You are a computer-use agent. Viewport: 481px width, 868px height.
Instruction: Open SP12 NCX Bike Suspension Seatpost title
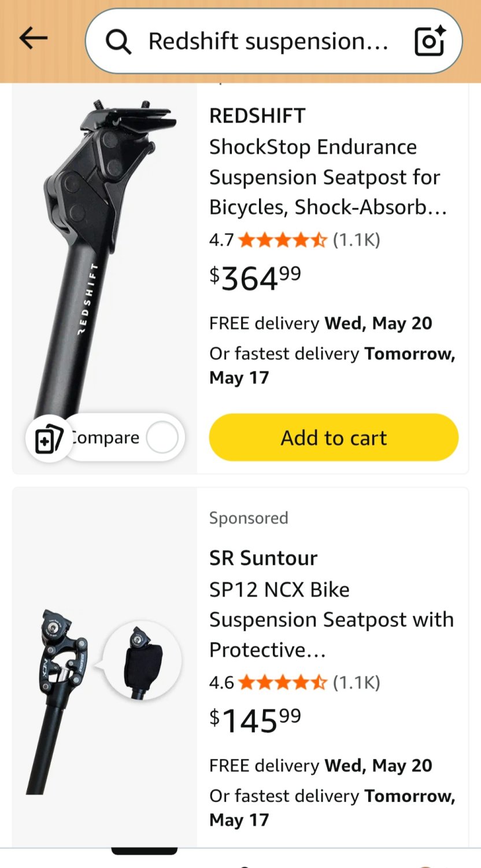[331, 620]
